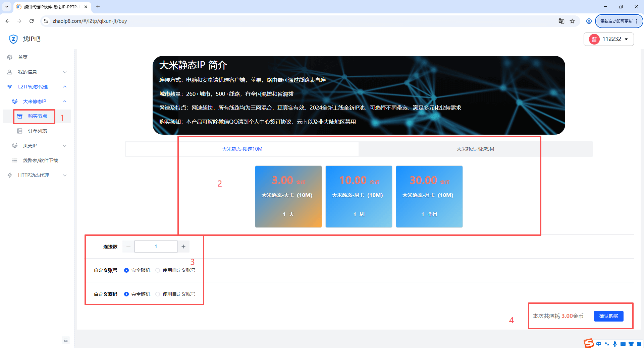The height and width of the screenshot is (348, 644).
Task: Click the 确认购买 button
Action: [609, 316]
